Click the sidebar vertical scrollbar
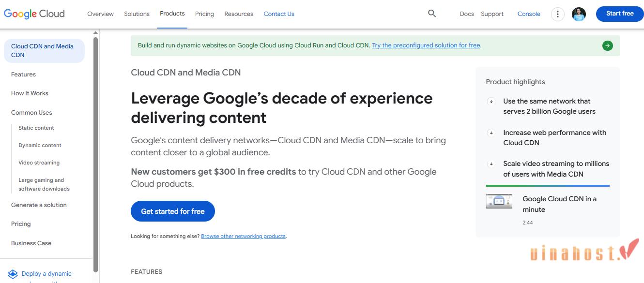Screen dimensions: 644x283 [x=95, y=155]
